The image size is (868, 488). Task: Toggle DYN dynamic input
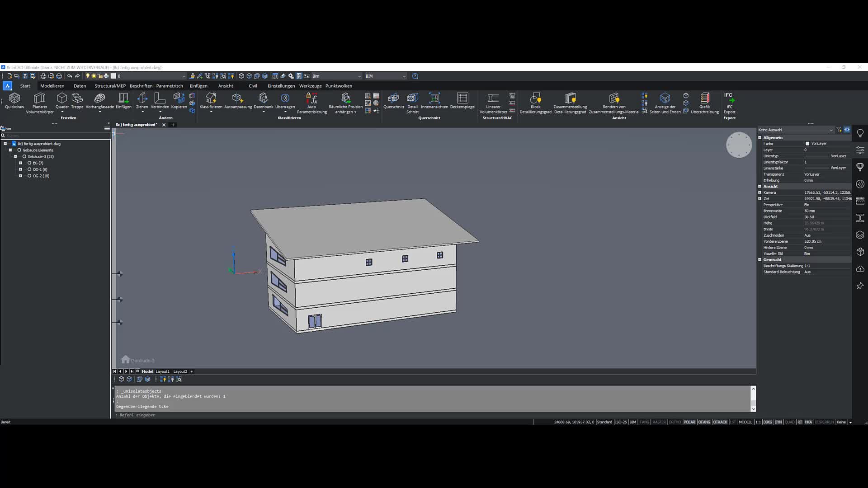pyautogui.click(x=778, y=422)
